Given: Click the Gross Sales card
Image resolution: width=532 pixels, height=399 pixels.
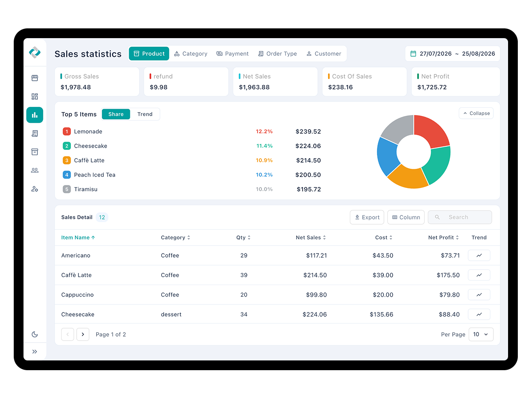Looking at the screenshot, I should click(97, 82).
